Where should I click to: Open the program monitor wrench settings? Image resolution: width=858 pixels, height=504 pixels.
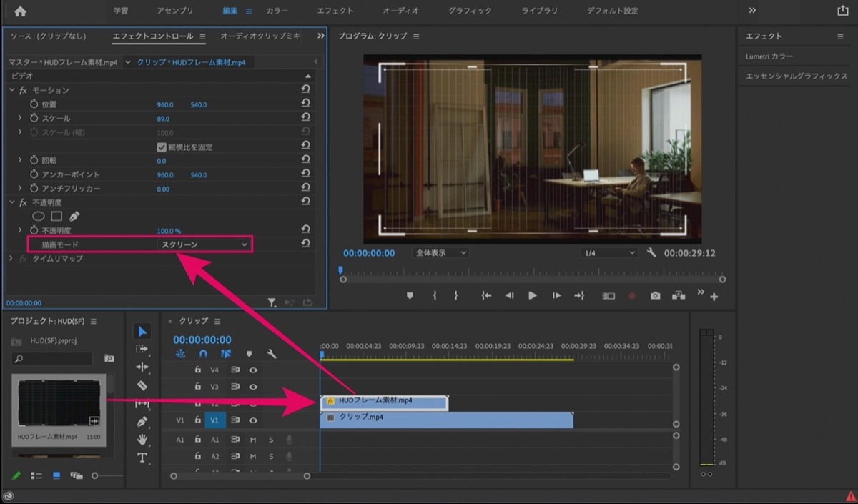pyautogui.click(x=651, y=252)
